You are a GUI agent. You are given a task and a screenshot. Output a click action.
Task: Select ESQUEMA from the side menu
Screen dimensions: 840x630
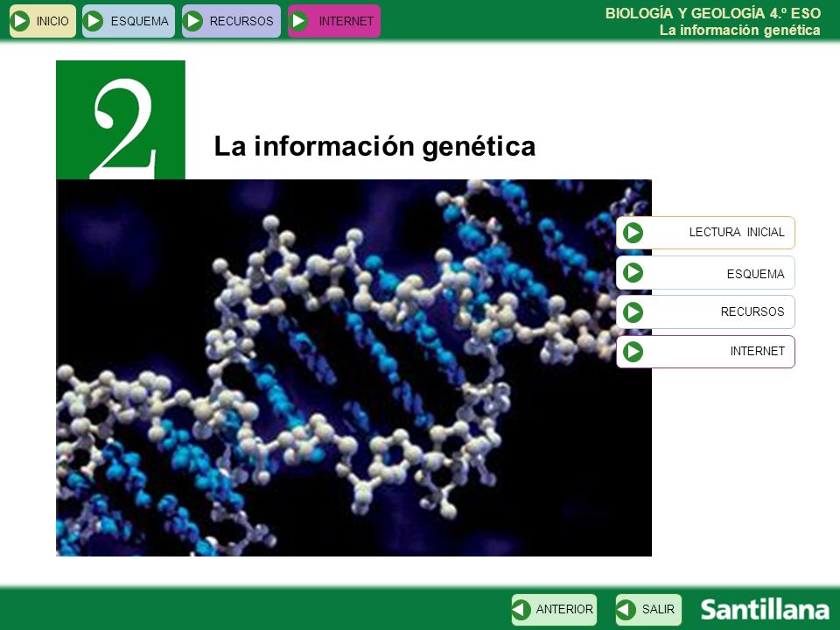point(705,273)
